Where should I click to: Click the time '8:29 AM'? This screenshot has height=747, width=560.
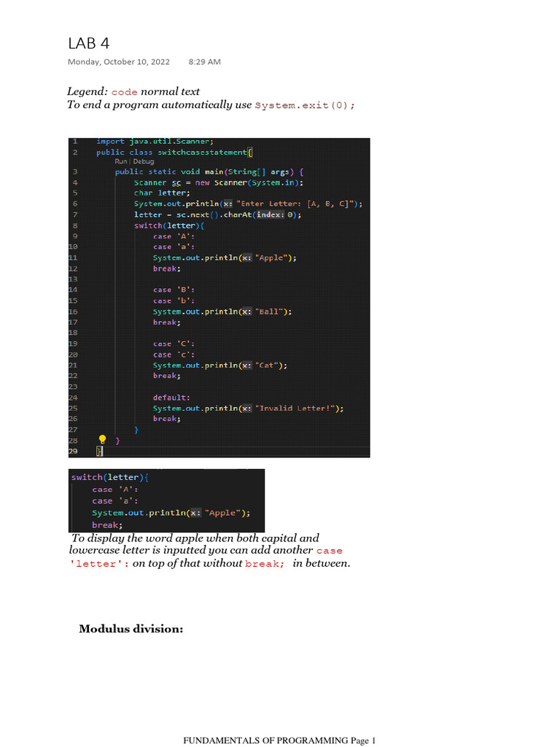point(204,62)
